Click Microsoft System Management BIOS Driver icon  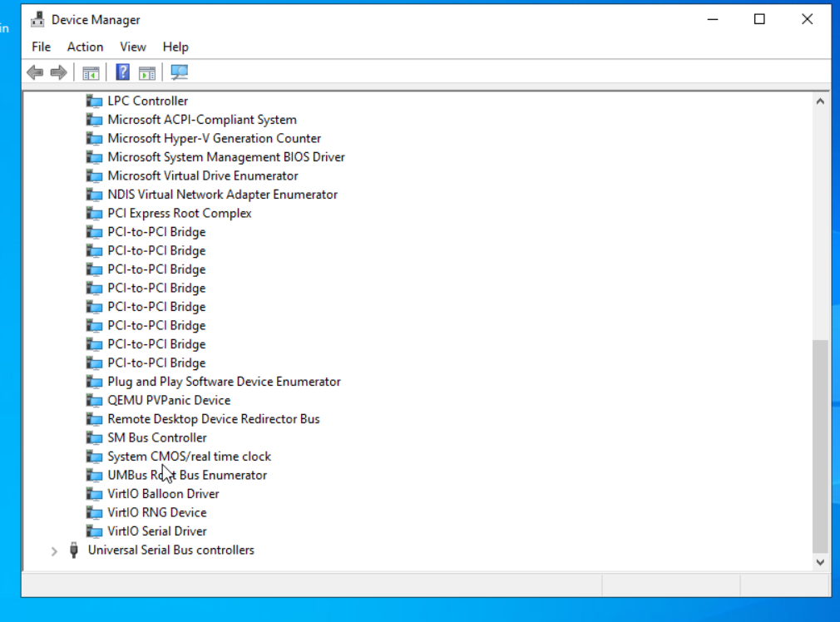coord(94,157)
